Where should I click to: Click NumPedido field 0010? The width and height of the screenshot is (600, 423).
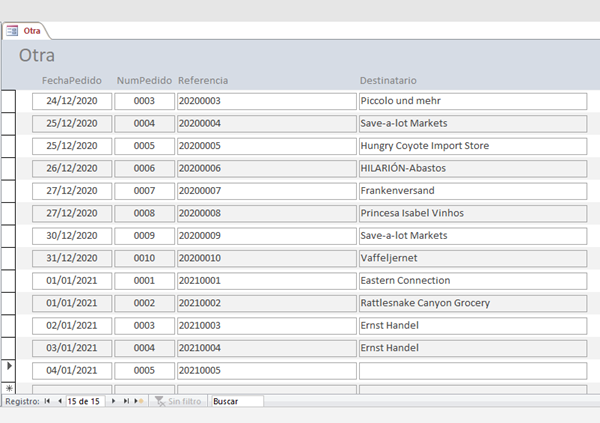[x=144, y=258]
